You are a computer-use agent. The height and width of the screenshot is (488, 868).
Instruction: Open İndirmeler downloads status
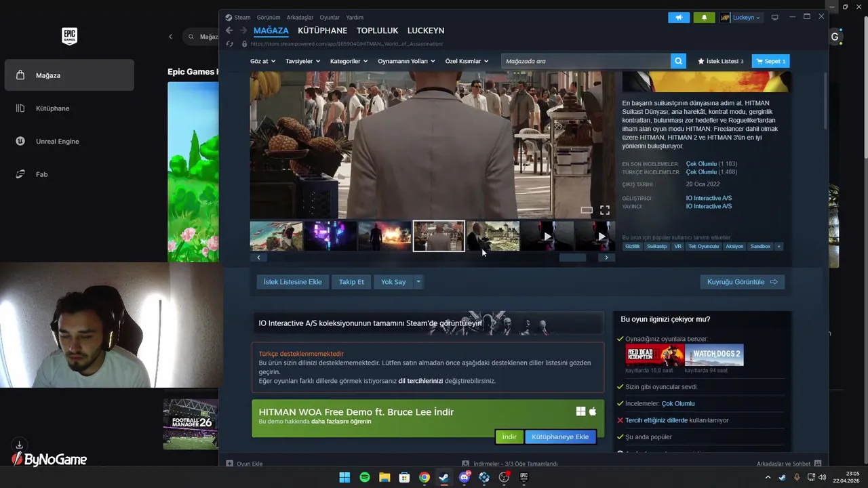(509, 464)
